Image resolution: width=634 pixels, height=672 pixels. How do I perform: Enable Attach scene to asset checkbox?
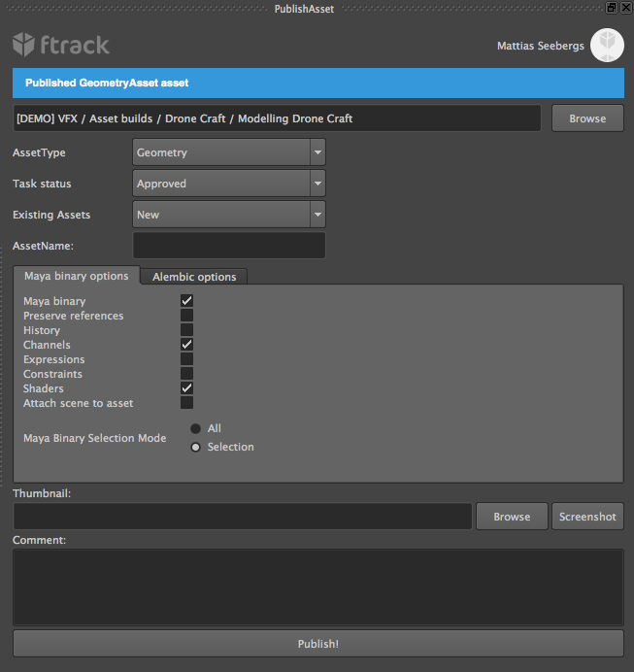coord(186,403)
